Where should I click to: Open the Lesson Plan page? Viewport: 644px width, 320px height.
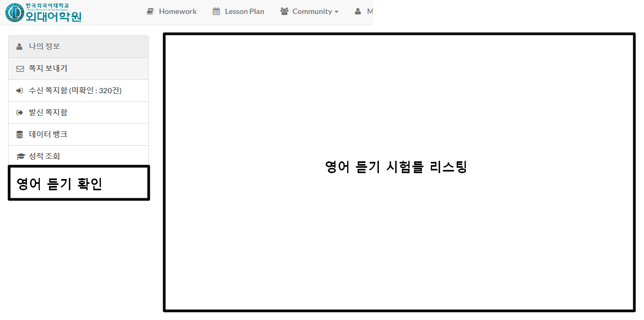(x=238, y=11)
